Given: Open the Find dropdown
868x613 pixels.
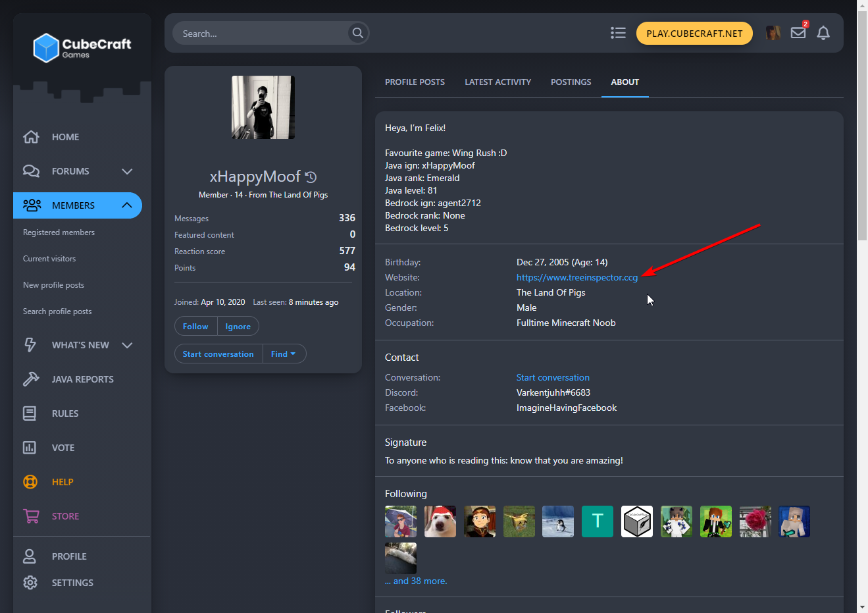Looking at the screenshot, I should 284,354.
